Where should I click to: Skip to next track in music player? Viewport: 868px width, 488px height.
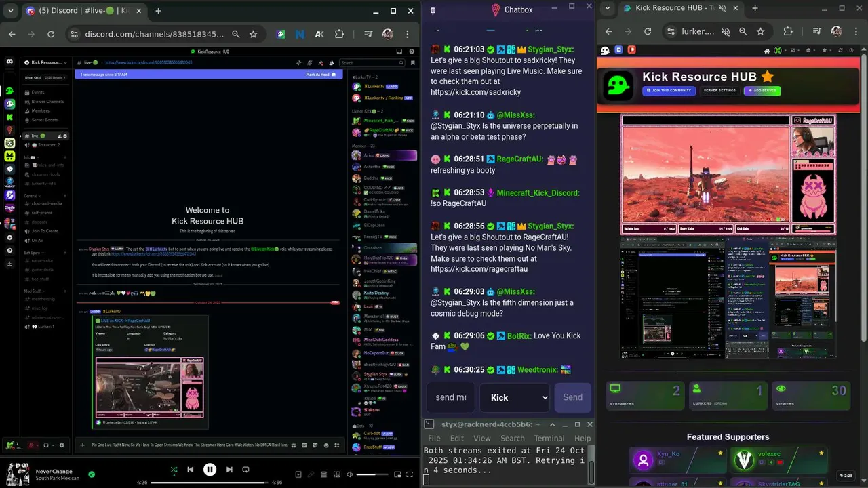click(229, 469)
